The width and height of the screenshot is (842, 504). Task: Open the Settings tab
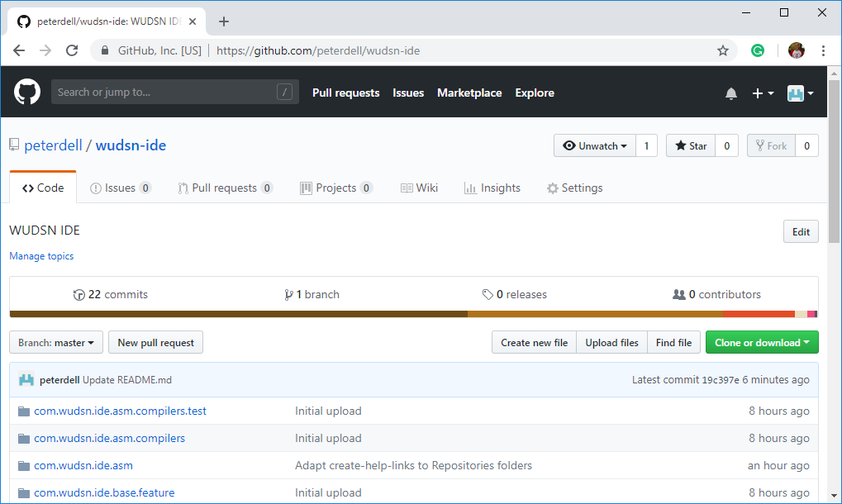pos(574,188)
